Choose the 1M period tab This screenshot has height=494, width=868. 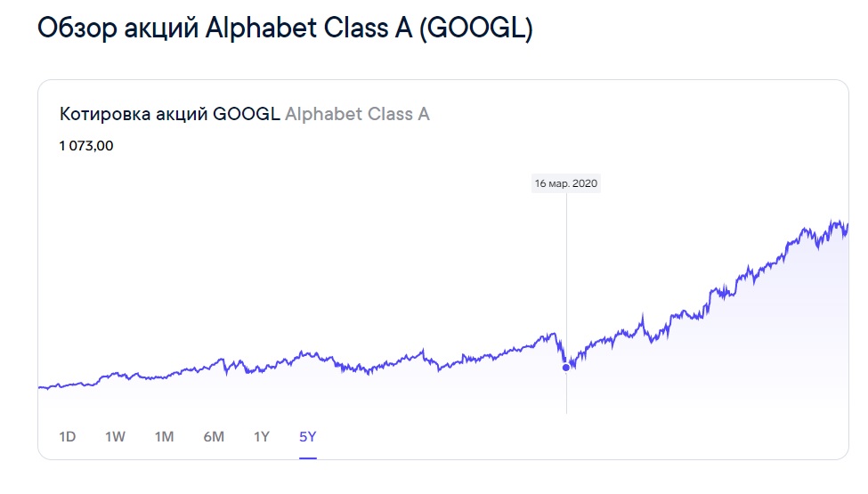[164, 437]
